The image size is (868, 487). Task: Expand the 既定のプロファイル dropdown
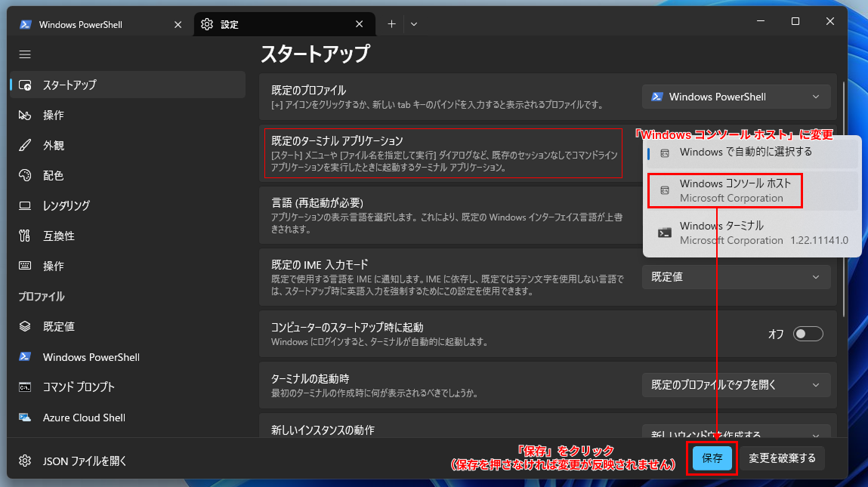[736, 97]
